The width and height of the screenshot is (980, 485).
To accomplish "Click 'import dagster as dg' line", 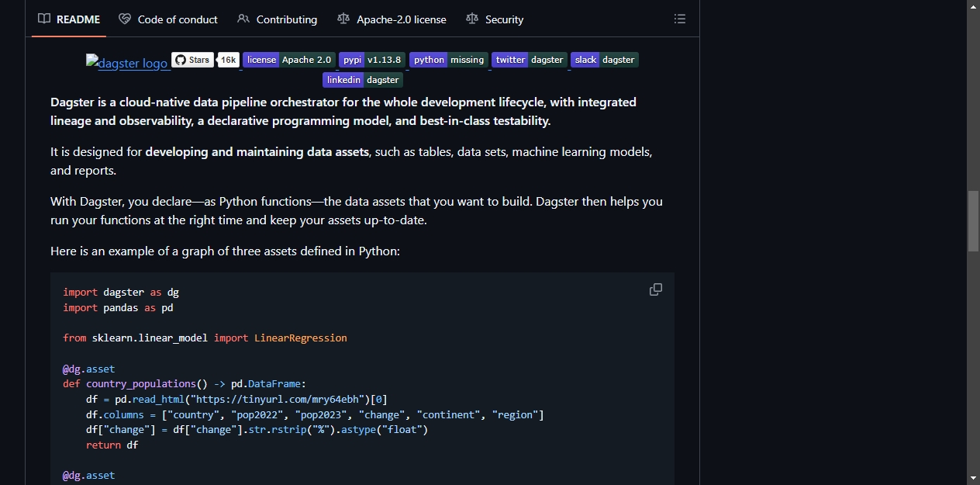I will tap(121, 293).
